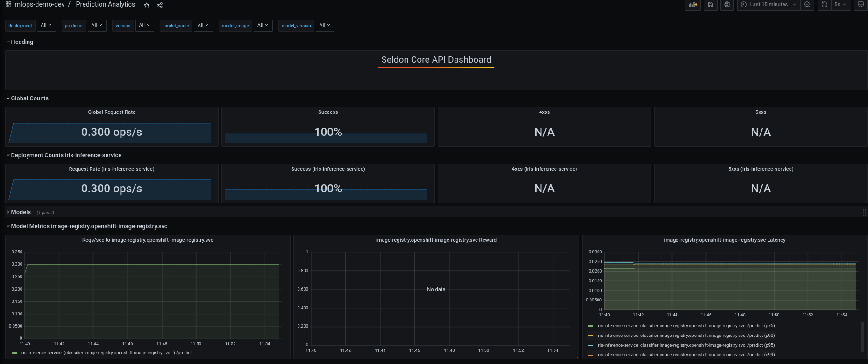Expand the Models row

pyautogui.click(x=19, y=212)
